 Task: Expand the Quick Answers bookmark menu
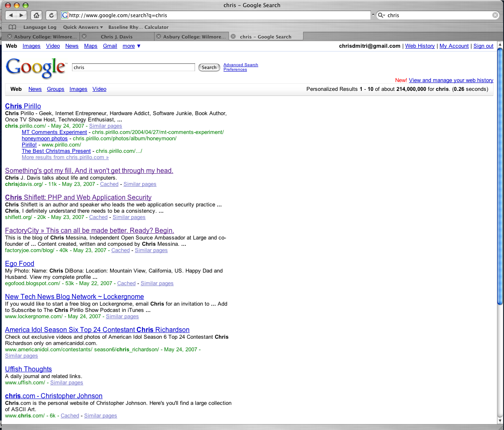click(83, 27)
